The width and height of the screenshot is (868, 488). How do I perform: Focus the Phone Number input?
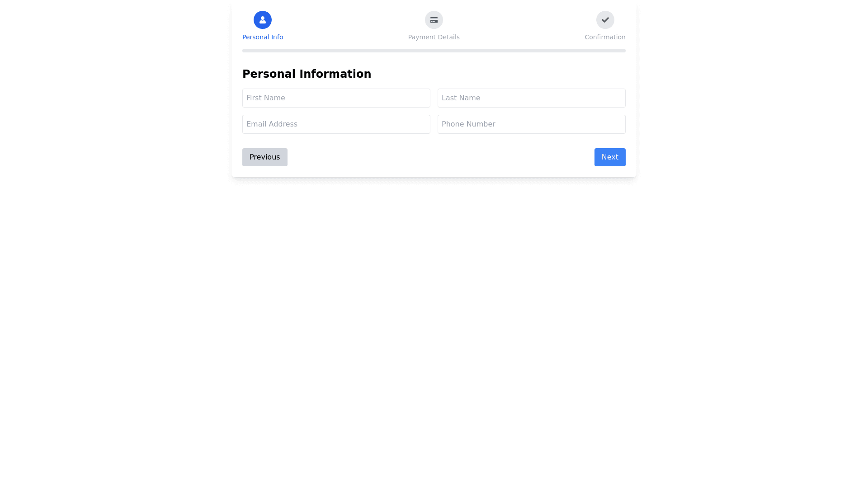(531, 124)
